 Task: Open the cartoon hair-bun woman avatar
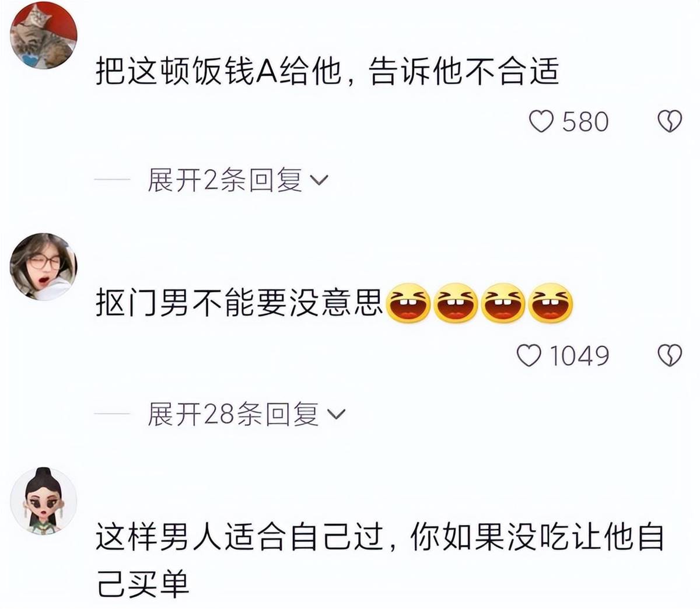[x=44, y=501]
